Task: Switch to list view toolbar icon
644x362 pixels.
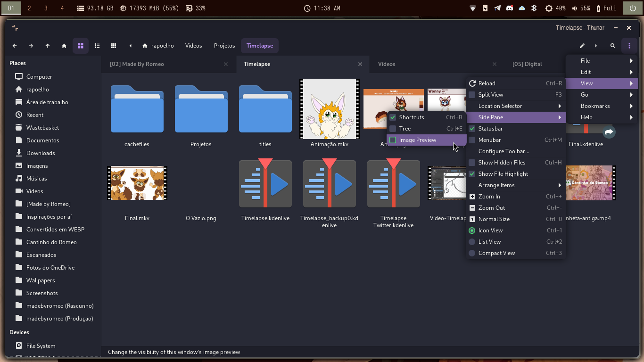Action: click(97, 46)
